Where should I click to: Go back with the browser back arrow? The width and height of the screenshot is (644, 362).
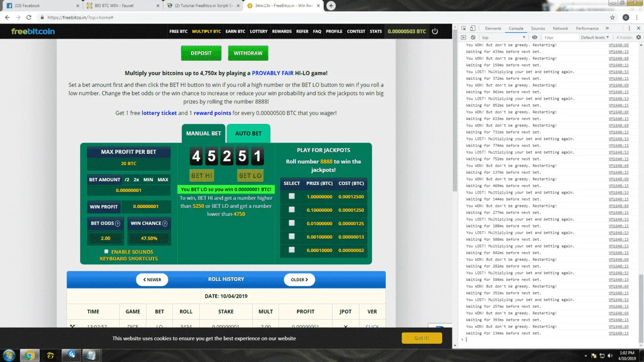pyautogui.click(x=6, y=17)
